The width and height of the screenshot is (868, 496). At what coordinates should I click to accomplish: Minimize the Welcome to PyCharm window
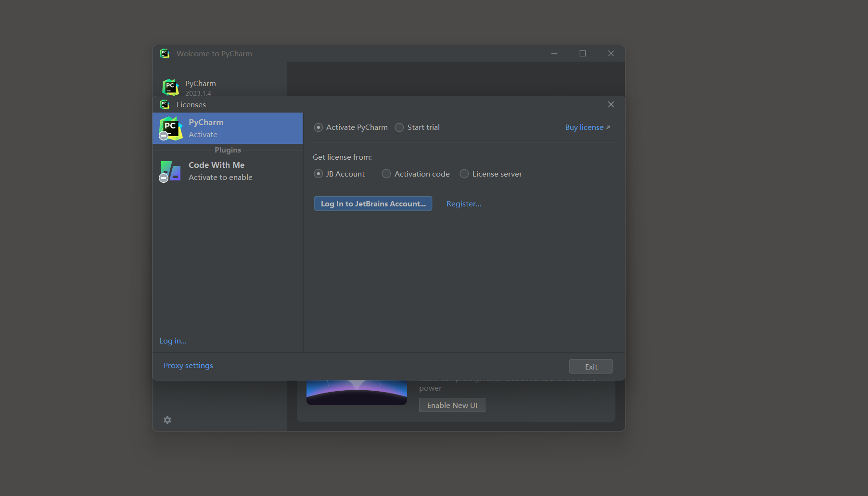coord(554,53)
